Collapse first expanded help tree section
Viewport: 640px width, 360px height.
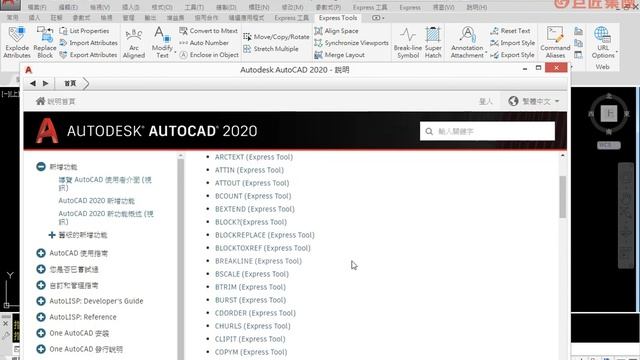[x=41, y=167]
